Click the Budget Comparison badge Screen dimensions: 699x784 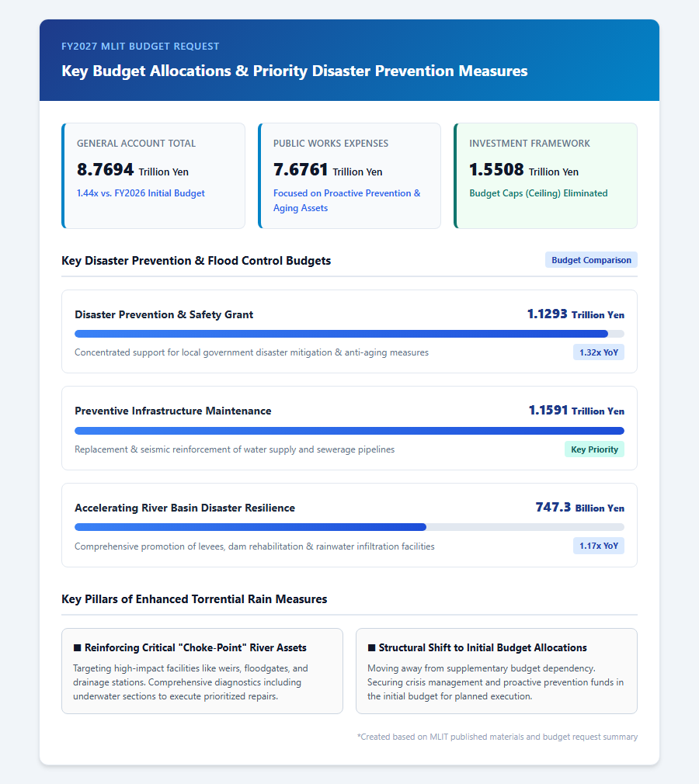591,260
